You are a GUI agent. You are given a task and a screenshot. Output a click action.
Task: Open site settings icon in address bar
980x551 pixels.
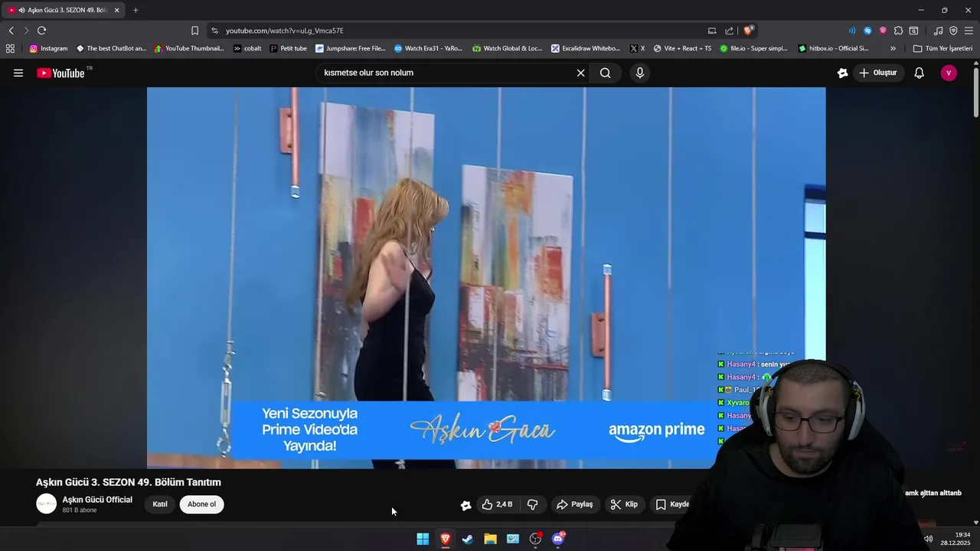tap(214, 31)
